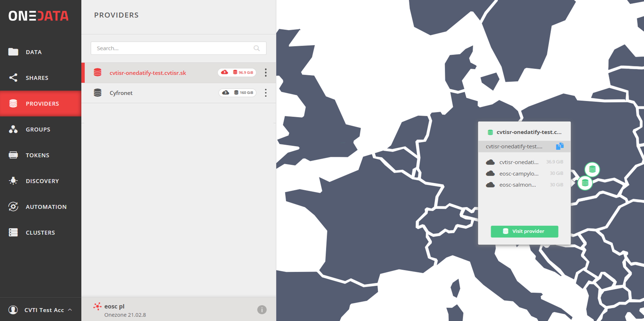Open the Clusters sidebar item

pyautogui.click(x=40, y=233)
